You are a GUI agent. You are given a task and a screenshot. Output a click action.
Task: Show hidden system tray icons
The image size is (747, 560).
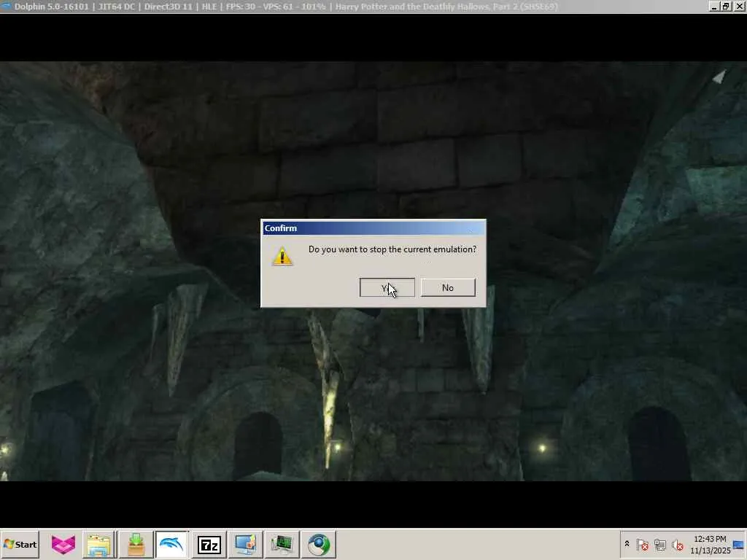(627, 544)
